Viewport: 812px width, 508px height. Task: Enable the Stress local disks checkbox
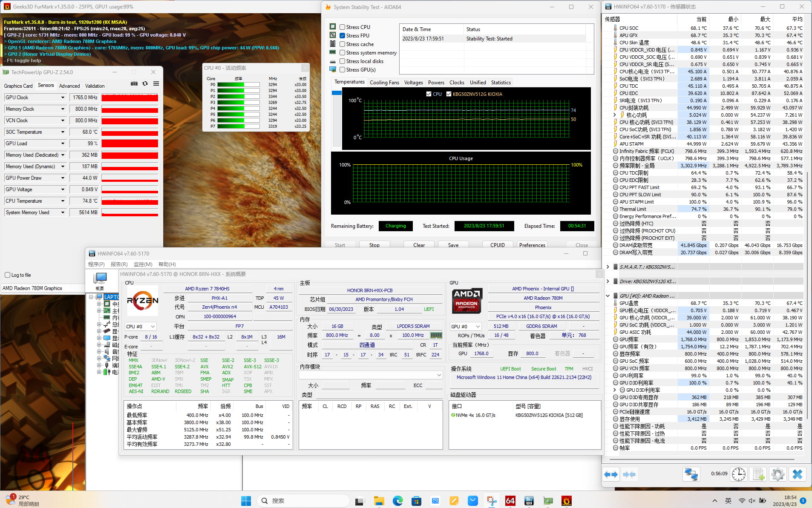point(342,61)
